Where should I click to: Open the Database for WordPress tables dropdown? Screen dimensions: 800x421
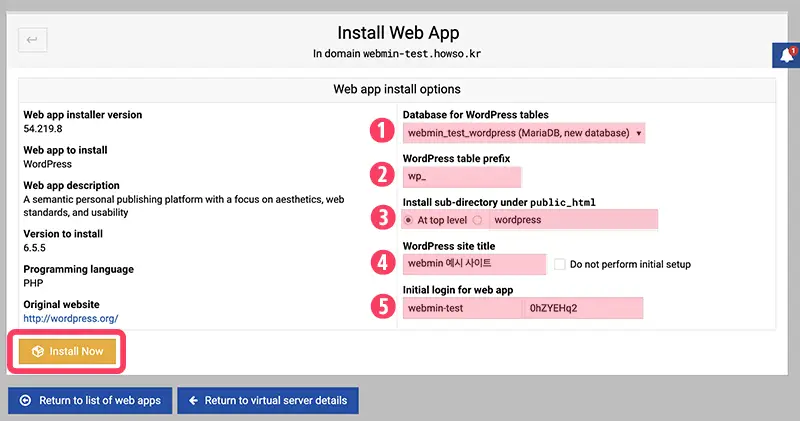pyautogui.click(x=523, y=133)
